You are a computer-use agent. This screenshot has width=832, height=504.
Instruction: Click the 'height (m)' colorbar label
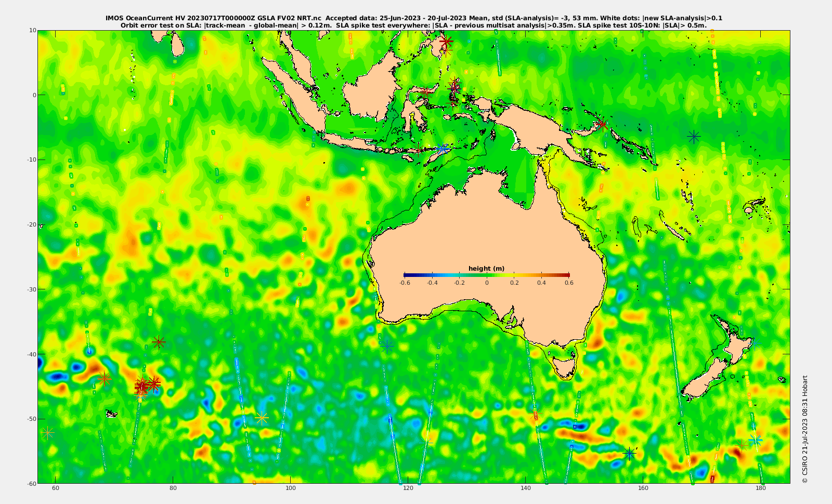(486, 269)
